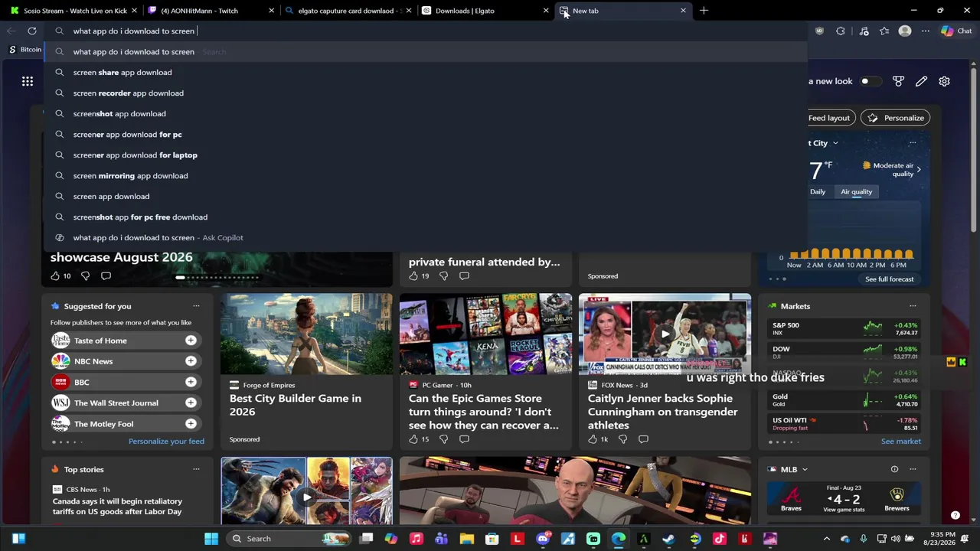Open Personalize your feed link
The width and height of the screenshot is (980, 551).
click(x=166, y=442)
